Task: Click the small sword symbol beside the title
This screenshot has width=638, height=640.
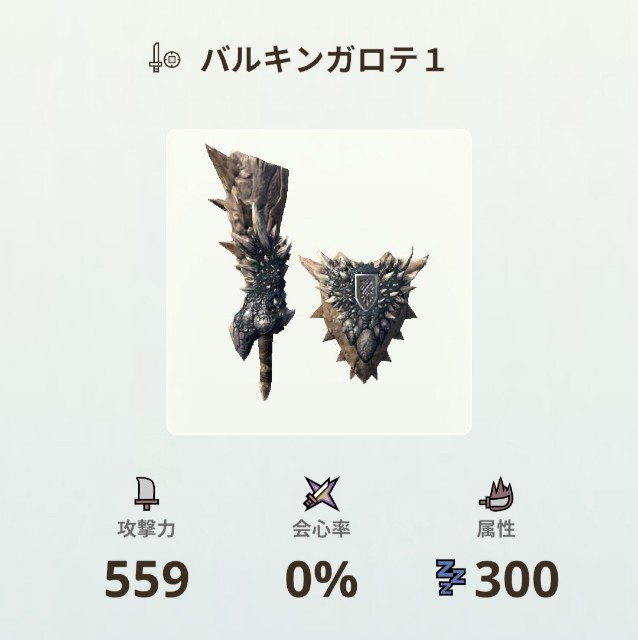Action: (156, 58)
